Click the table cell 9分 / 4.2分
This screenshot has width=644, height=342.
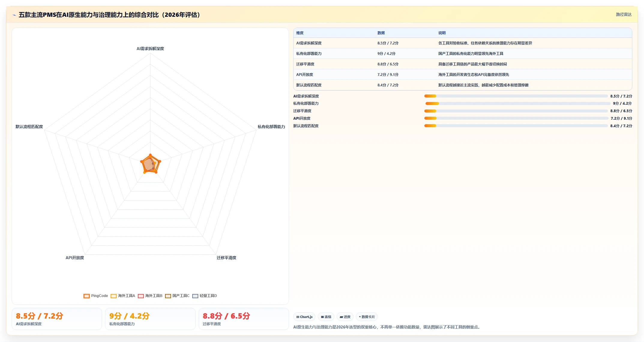tap(387, 54)
